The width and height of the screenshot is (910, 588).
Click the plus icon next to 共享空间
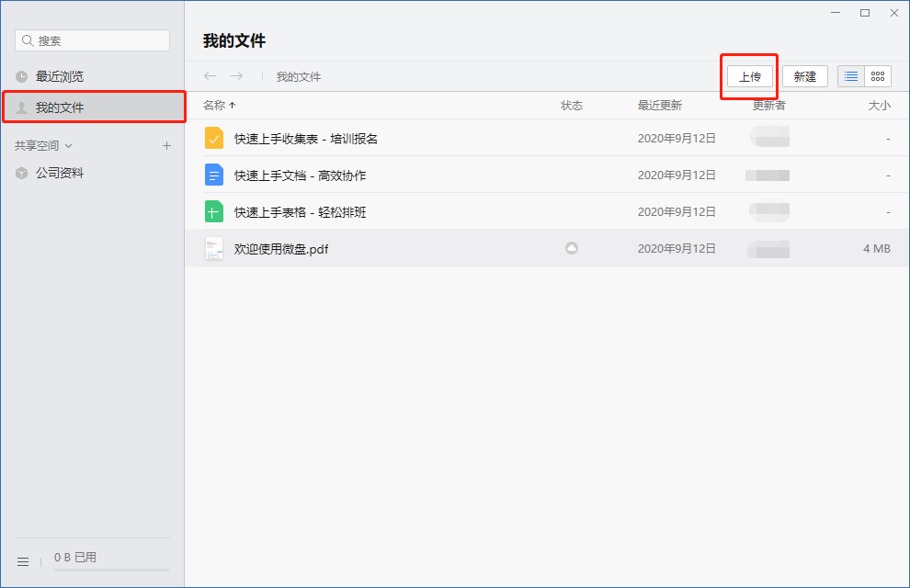point(166,145)
